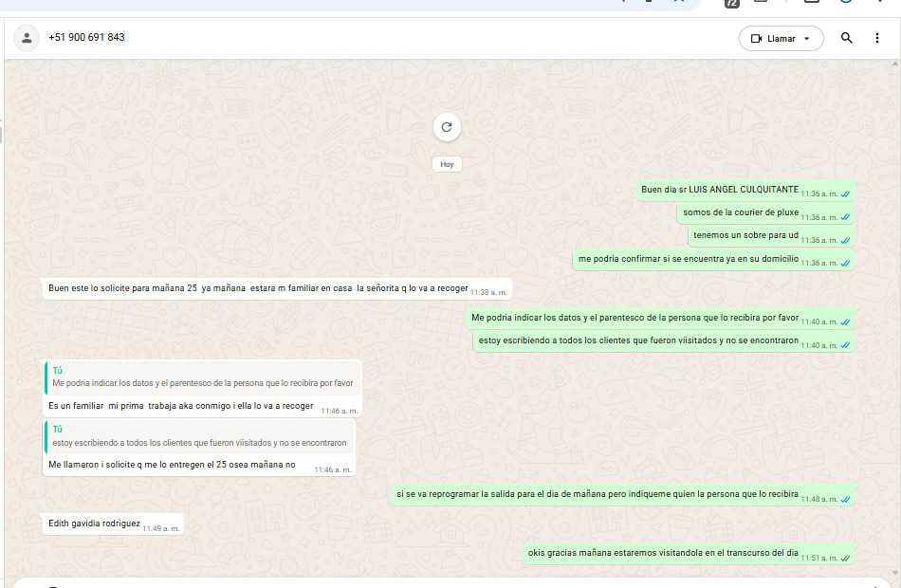This screenshot has height=588, width=901.
Task: Select the 'tenemos un sobre para ud' message
Action: pos(745,235)
